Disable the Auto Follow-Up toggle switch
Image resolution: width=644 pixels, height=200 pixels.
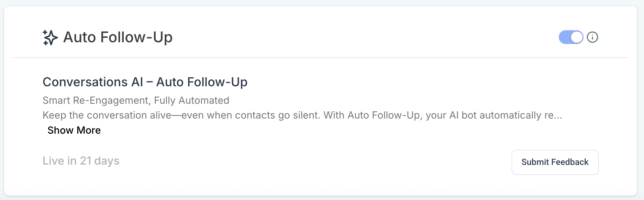tap(571, 37)
